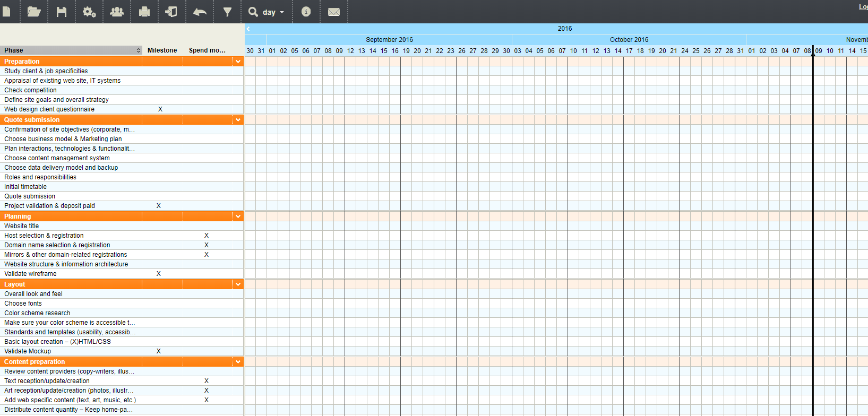
Task: Select 'Choose business model & Marketing plan'
Action: [63, 139]
